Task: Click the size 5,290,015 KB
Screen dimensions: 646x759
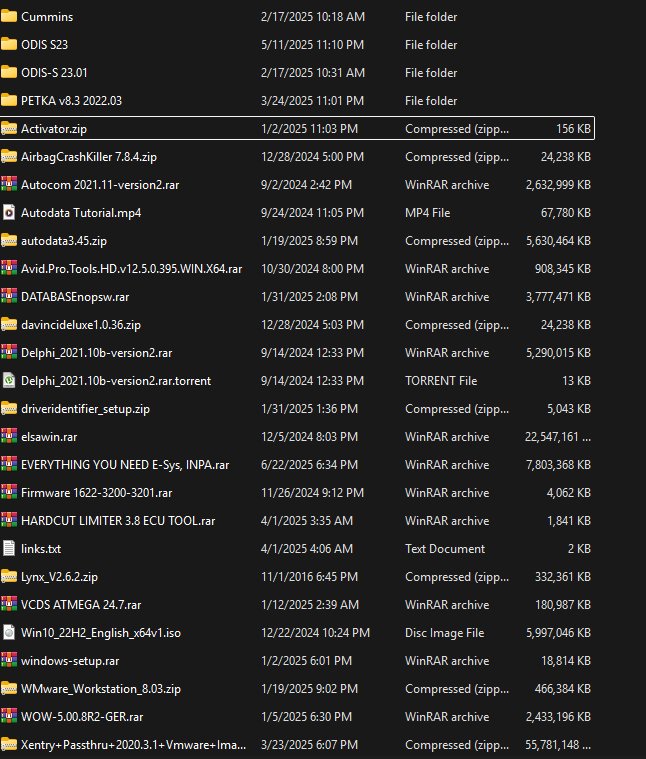Action: (x=558, y=353)
